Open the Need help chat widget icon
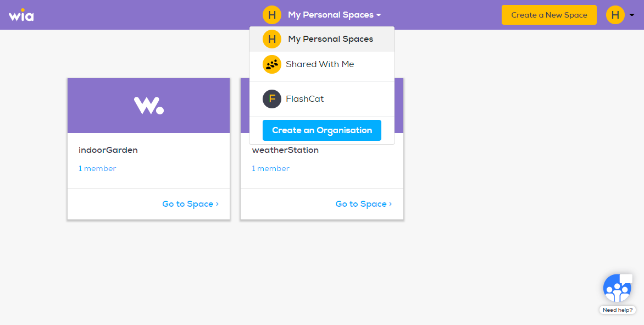This screenshot has width=644, height=325. 617,288
